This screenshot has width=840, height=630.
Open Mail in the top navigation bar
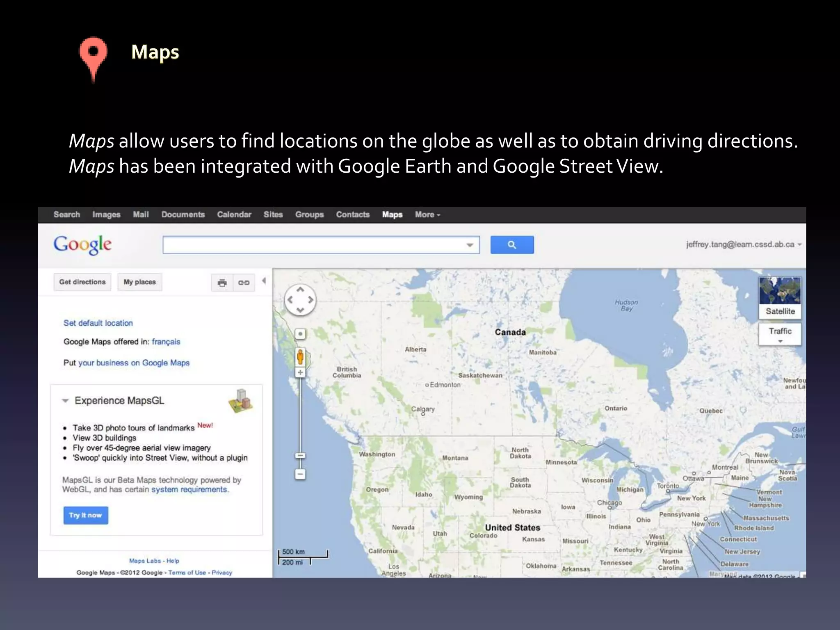pyautogui.click(x=141, y=215)
